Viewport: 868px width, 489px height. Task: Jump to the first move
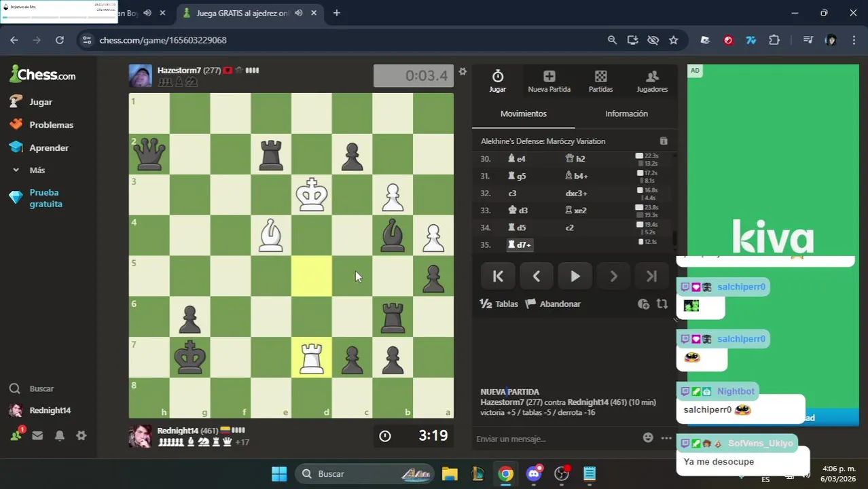498,276
